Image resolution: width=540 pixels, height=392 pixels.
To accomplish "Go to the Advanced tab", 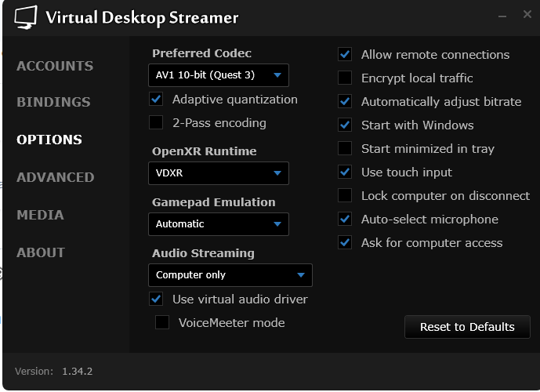I will pos(55,177).
